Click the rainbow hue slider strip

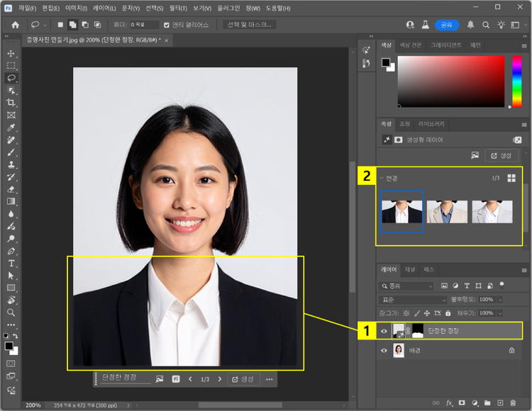pyautogui.click(x=516, y=81)
